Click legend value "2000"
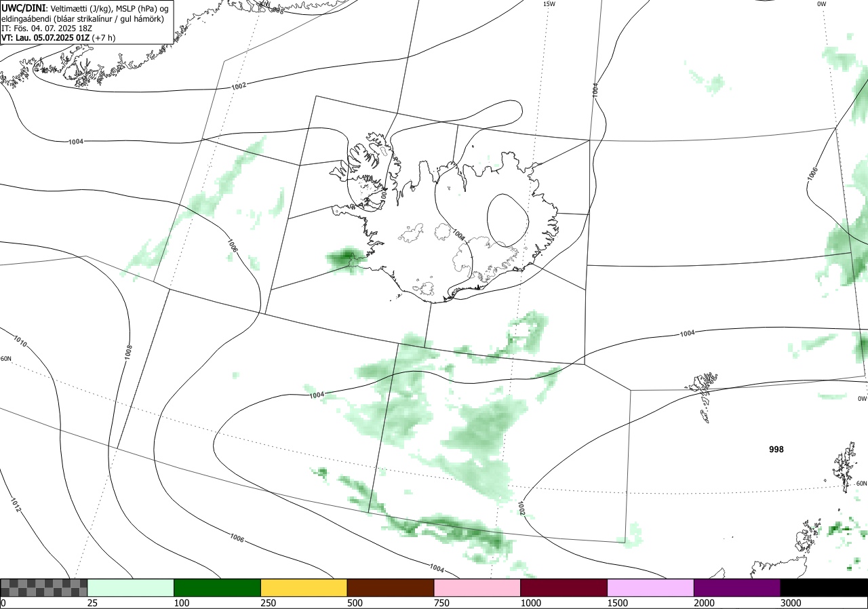Viewport: 868px width, 609px height. coord(704,603)
